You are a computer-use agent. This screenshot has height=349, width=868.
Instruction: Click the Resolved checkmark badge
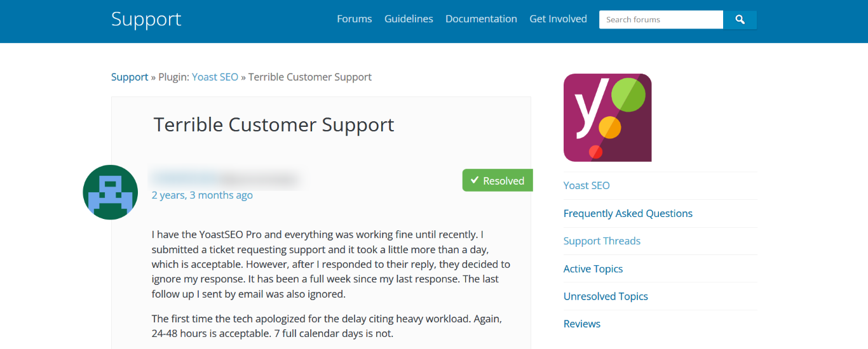498,180
